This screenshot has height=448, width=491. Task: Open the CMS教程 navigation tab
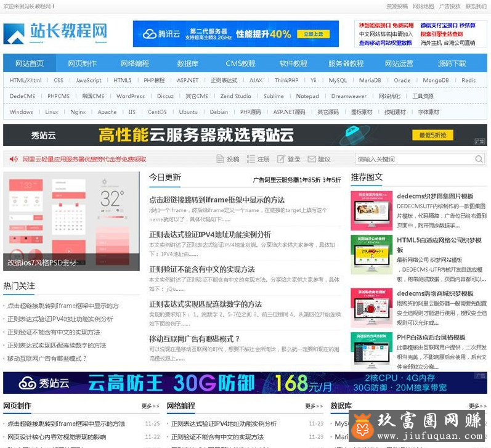coord(240,63)
